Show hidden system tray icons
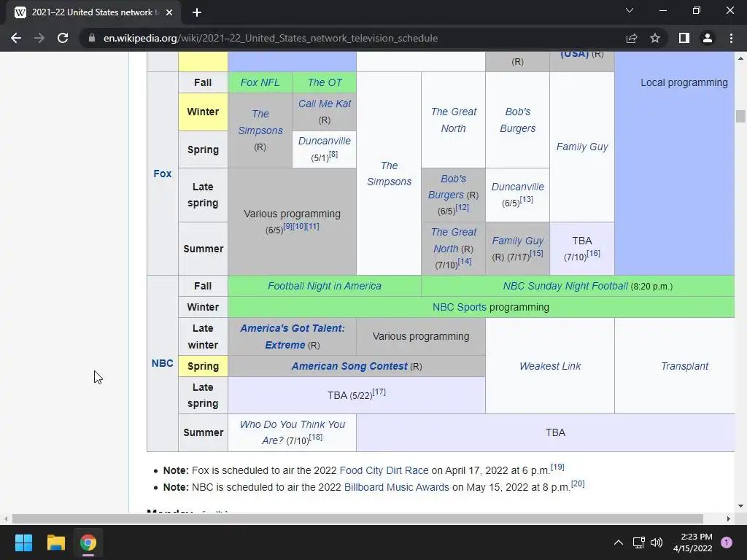The image size is (747, 560). pos(619,542)
